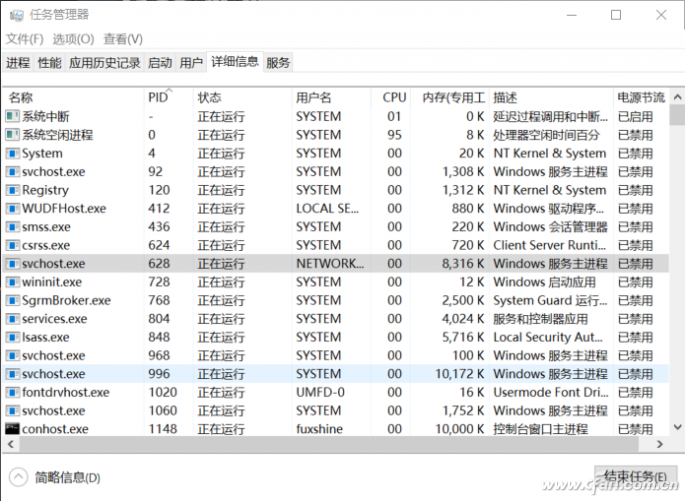The image size is (685, 501).
Task: Click icon of svchost.exe PID 628
Action: click(x=12, y=263)
